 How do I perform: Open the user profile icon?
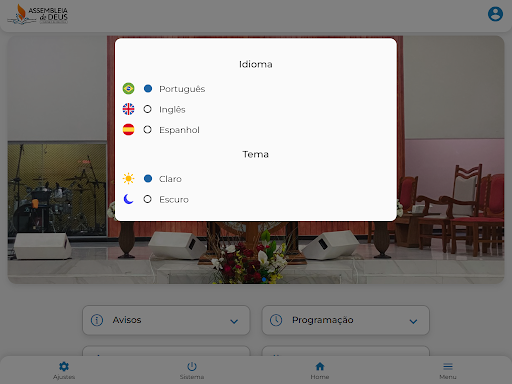pos(495,14)
